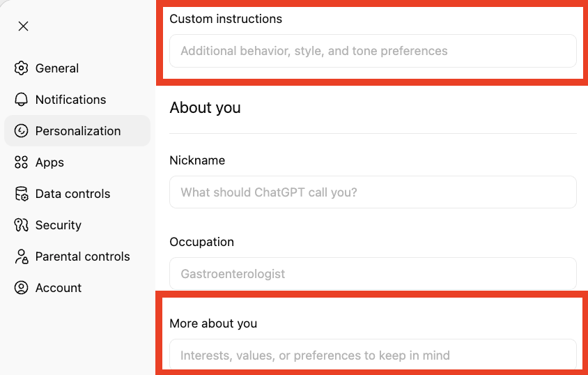Click into the Nickname input box
The width and height of the screenshot is (588, 375).
pyautogui.click(x=373, y=192)
